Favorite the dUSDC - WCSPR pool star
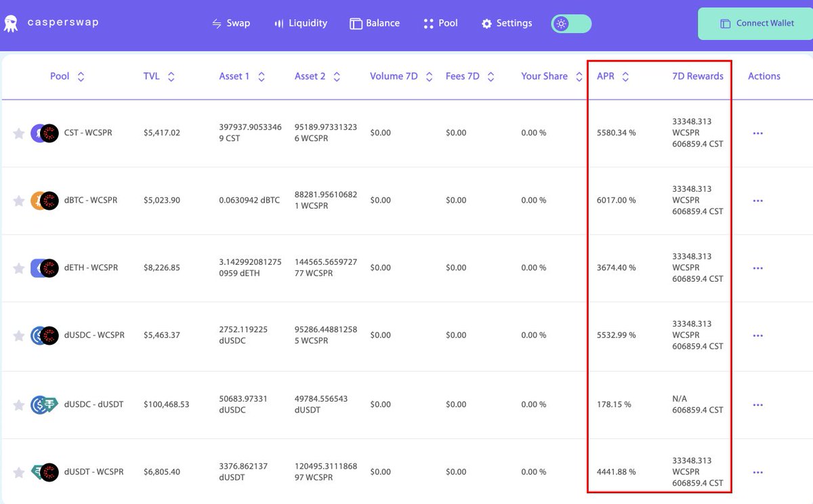Image resolution: width=813 pixels, height=504 pixels. [19, 335]
